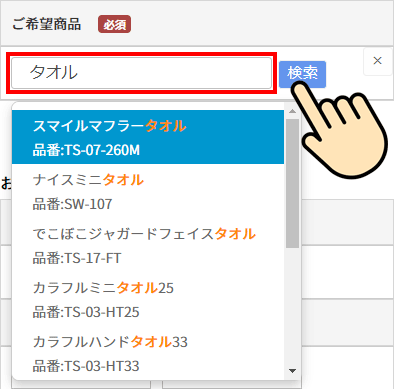Select スマイルマフラータオル TS-07-260M suggestion

[148, 137]
